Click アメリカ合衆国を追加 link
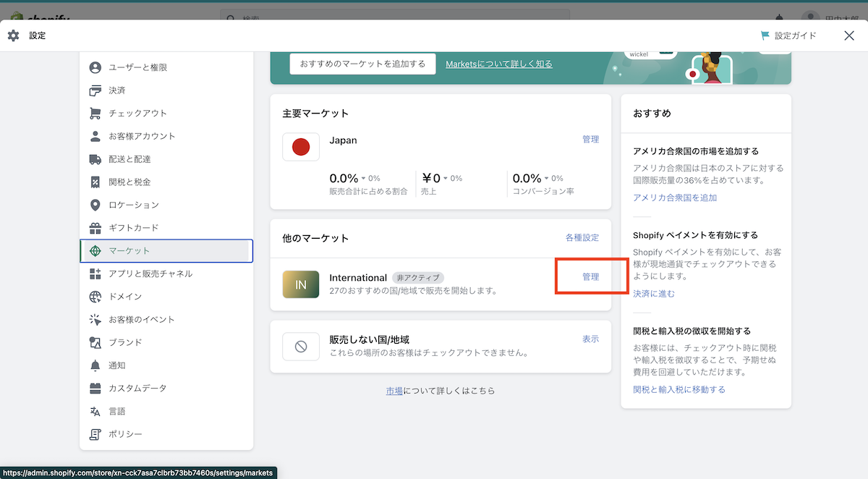 675,198
